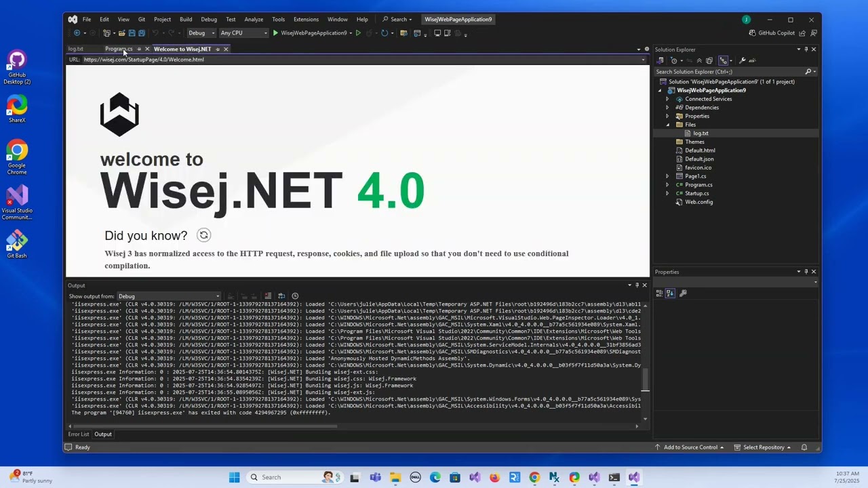Image resolution: width=868 pixels, height=488 pixels.
Task: Collapse the WisejWebPageApplication9 project node
Action: pos(660,90)
